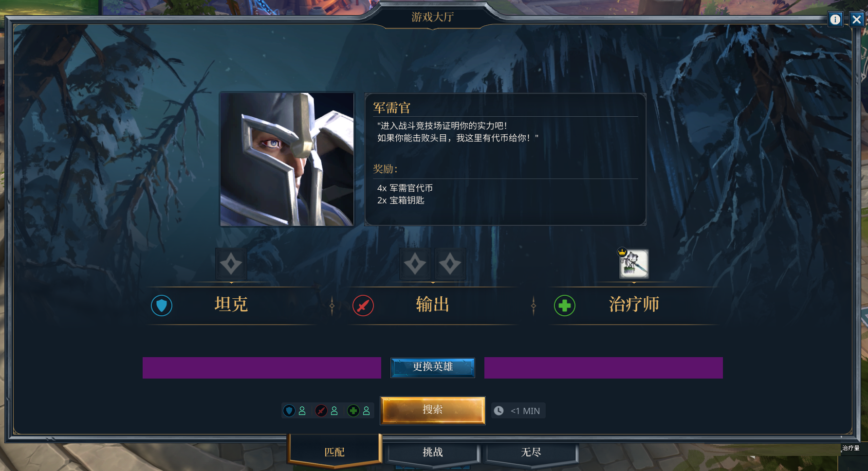
Task: Click the first empty damage hero slot
Action: tap(415, 264)
